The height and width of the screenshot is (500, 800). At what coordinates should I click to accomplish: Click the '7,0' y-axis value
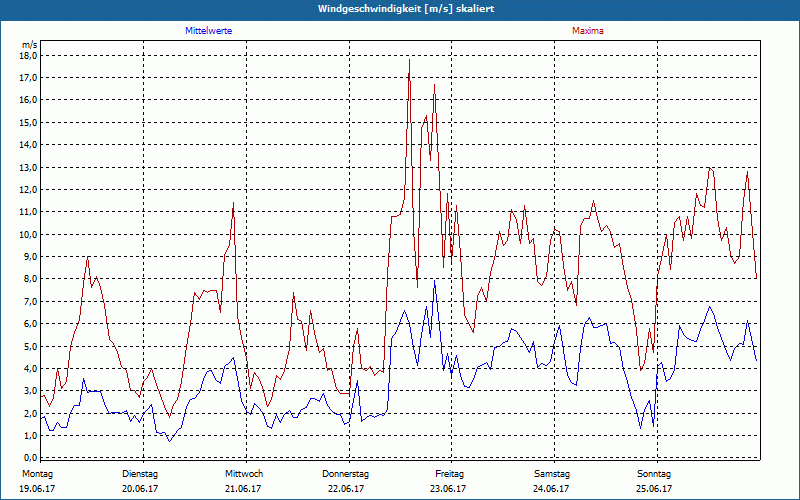pos(31,302)
